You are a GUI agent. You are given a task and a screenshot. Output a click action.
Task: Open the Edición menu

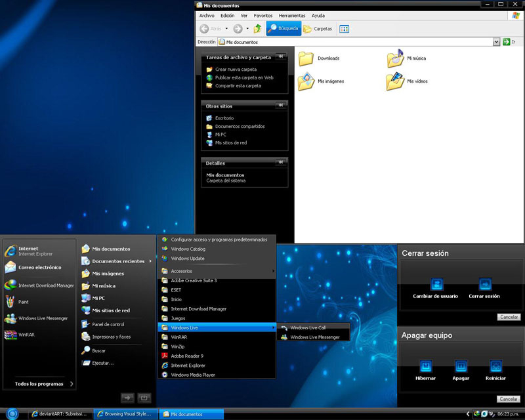(x=227, y=16)
